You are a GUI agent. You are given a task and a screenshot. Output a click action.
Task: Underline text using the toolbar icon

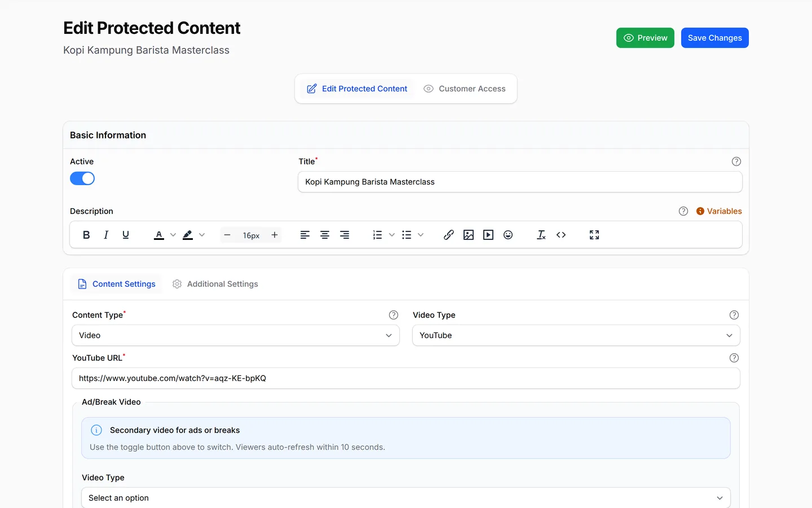126,235
